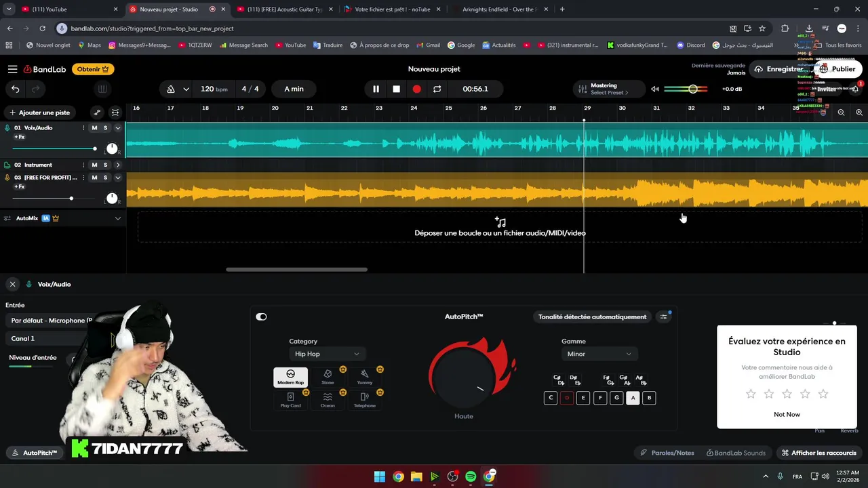The image size is (868, 488).
Task: Select the Yummy AutoPitch preset
Action: tap(365, 378)
